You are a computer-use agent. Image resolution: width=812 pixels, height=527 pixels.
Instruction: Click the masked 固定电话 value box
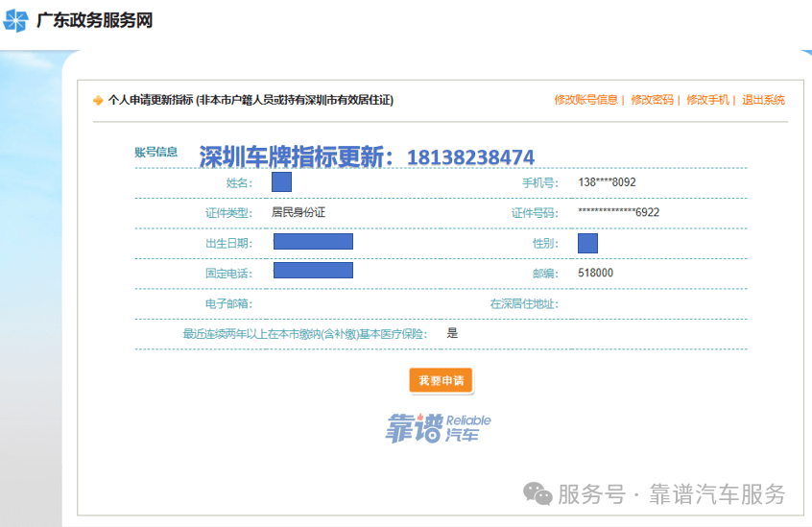pos(313,271)
